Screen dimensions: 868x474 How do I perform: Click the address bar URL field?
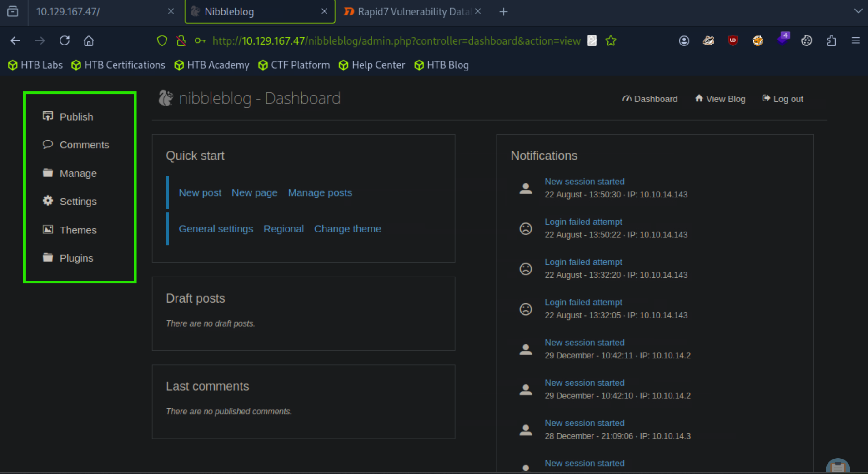click(396, 41)
